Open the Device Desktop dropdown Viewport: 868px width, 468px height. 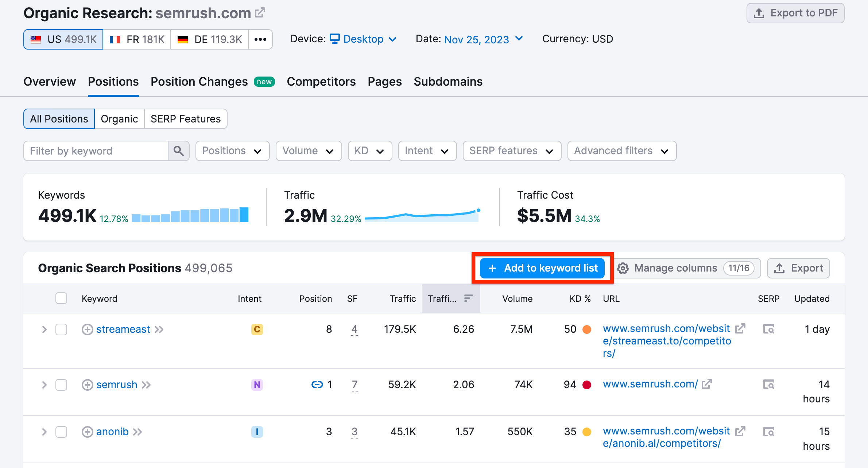tap(363, 39)
